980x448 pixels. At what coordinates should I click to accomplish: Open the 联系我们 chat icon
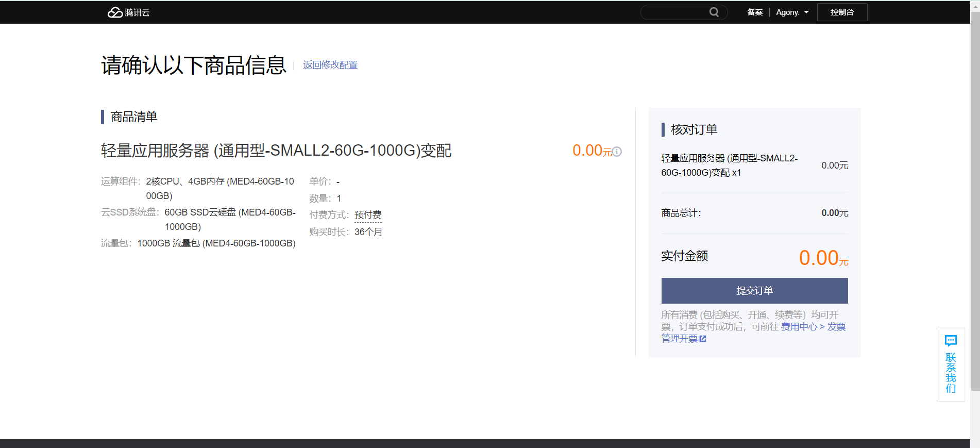click(951, 341)
